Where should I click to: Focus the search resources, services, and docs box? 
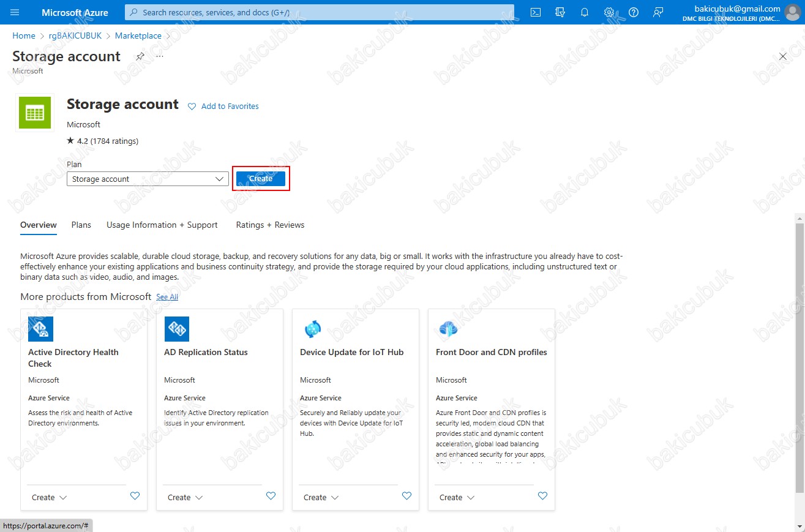click(320, 12)
